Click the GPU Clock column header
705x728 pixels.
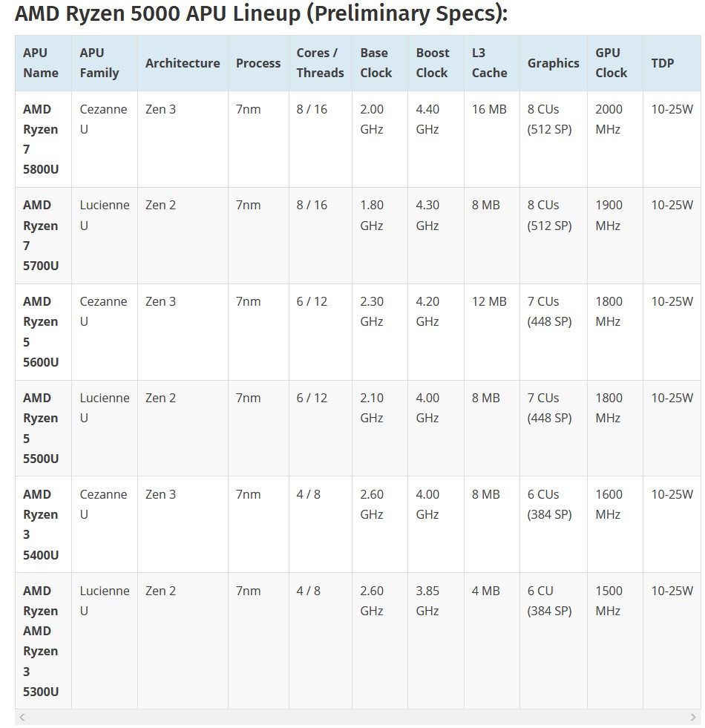click(x=615, y=63)
